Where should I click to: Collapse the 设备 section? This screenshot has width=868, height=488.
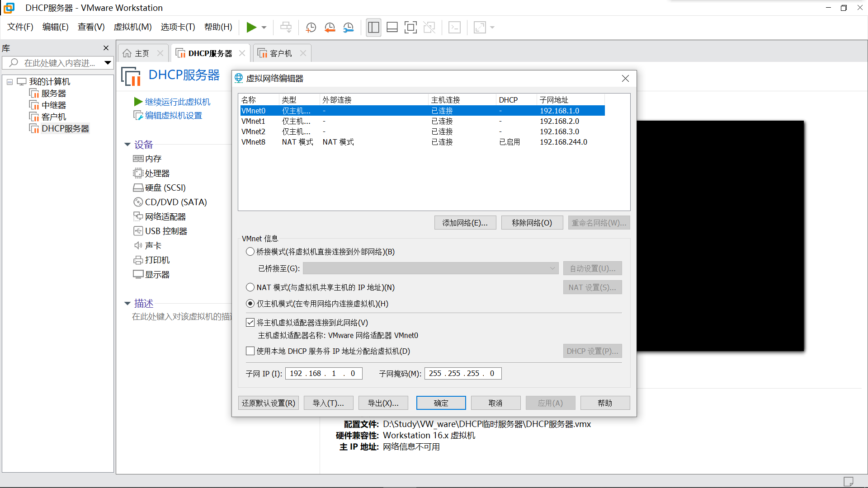click(127, 145)
